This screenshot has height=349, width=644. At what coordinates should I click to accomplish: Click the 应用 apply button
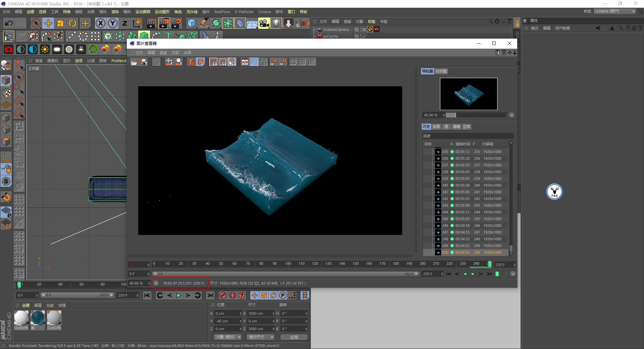[x=294, y=337]
